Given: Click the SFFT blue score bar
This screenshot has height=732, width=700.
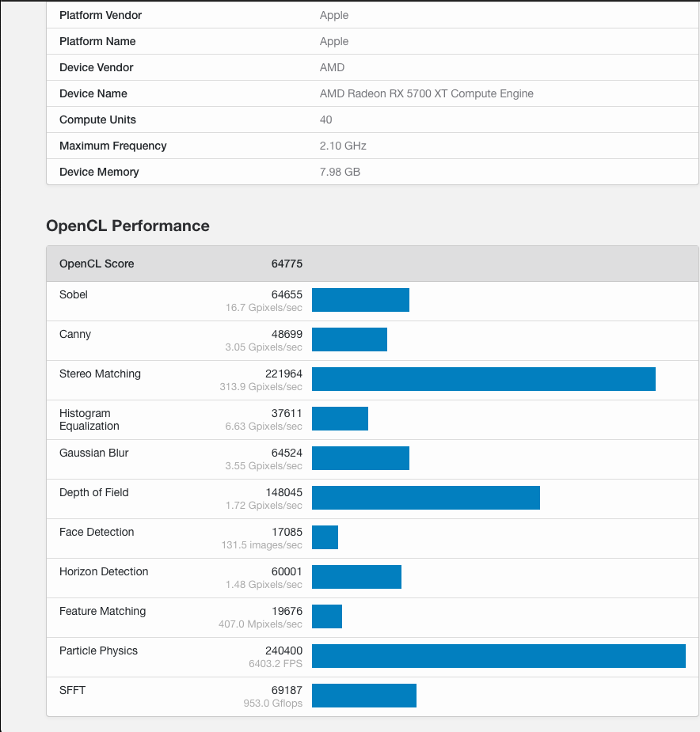Looking at the screenshot, I should tap(363, 696).
